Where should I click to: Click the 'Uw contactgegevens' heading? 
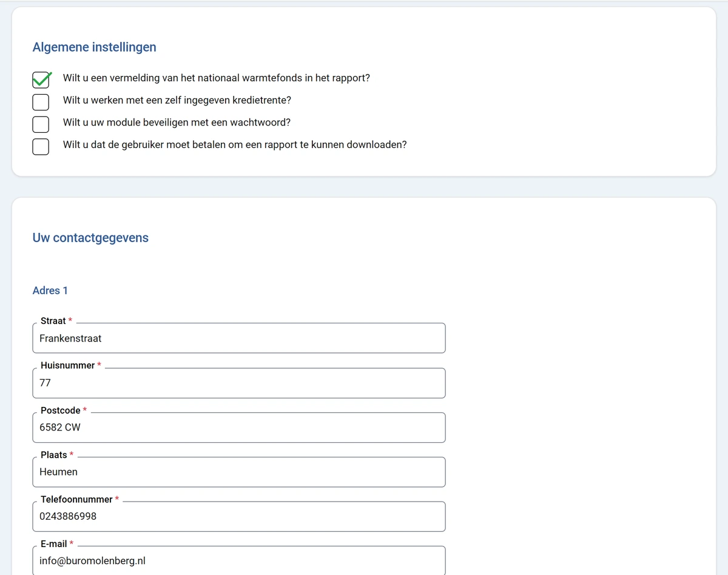pyautogui.click(x=90, y=238)
